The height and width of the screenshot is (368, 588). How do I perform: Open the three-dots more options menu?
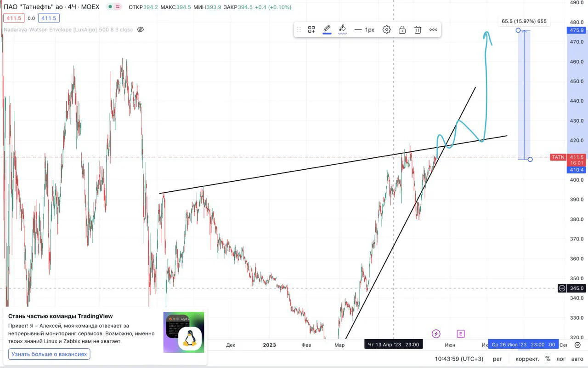[x=433, y=29]
